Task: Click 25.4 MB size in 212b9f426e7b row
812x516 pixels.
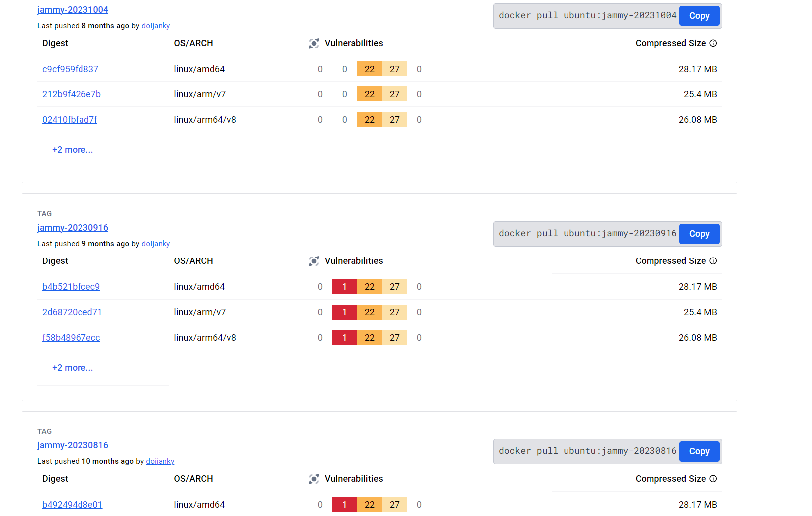Action: [700, 94]
